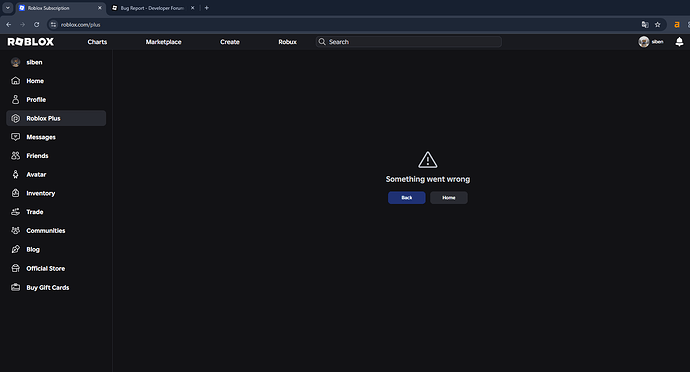This screenshot has height=372, width=690.
Task: Go forward using the browser arrow
Action: coord(22,25)
